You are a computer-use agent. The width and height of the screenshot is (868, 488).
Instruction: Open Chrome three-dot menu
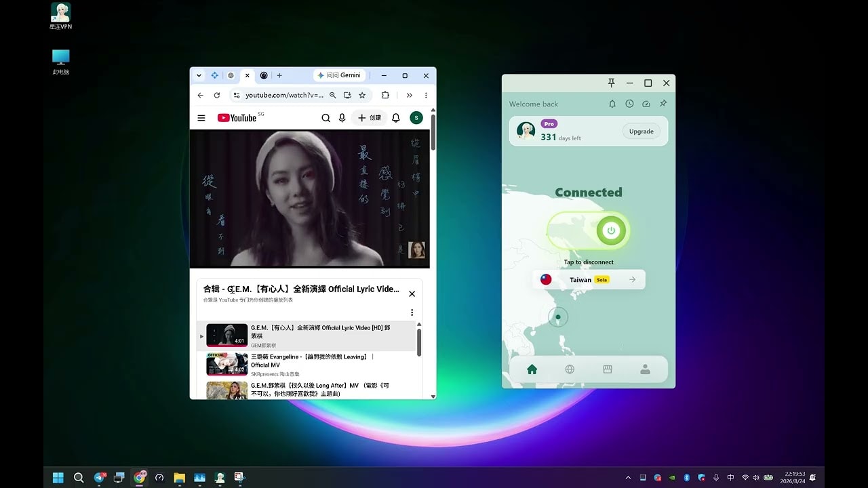(x=426, y=96)
